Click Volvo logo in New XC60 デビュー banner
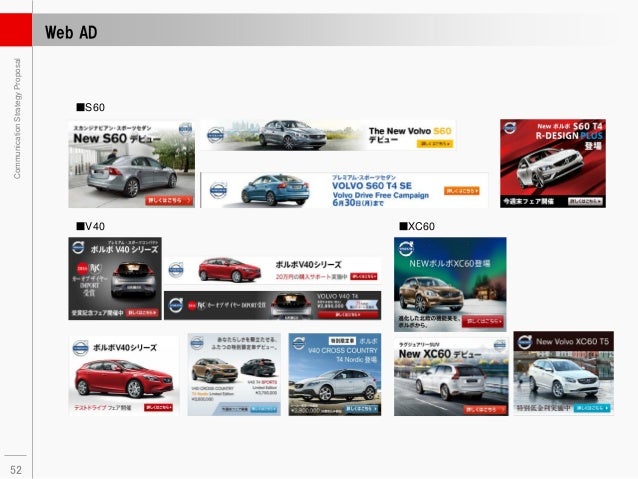Viewport: 638px width, 479px height. (x=500, y=346)
